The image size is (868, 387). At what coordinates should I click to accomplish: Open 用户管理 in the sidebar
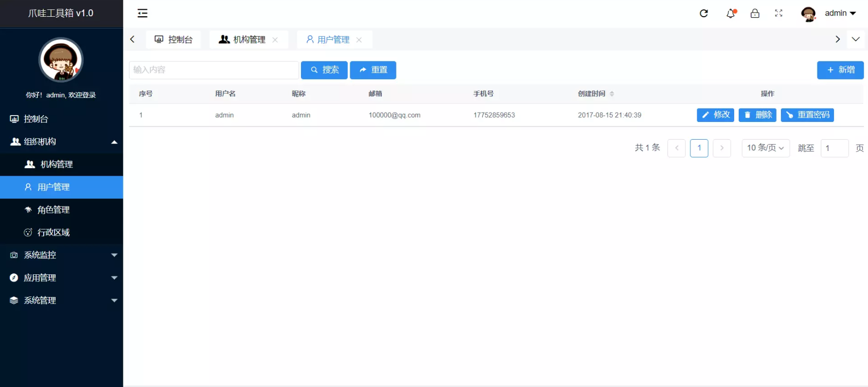click(61, 187)
